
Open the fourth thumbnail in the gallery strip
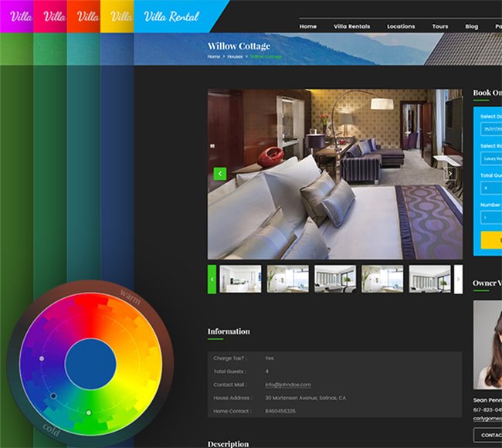click(x=382, y=279)
